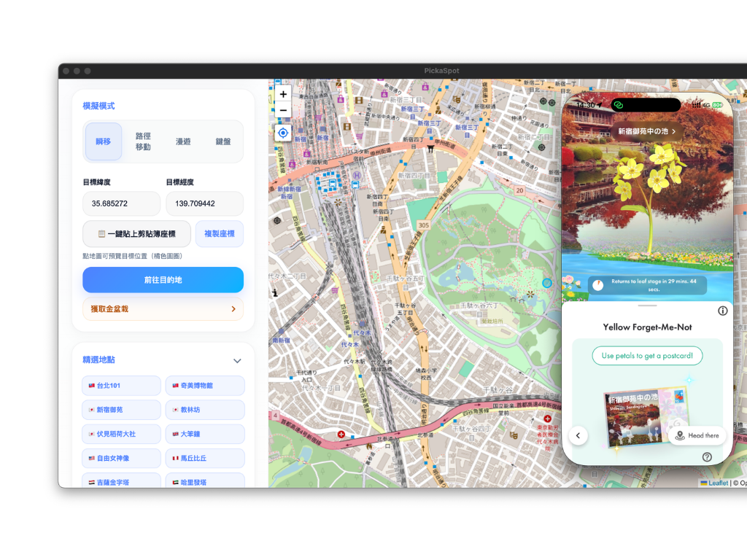Click the Head there button

point(697,435)
